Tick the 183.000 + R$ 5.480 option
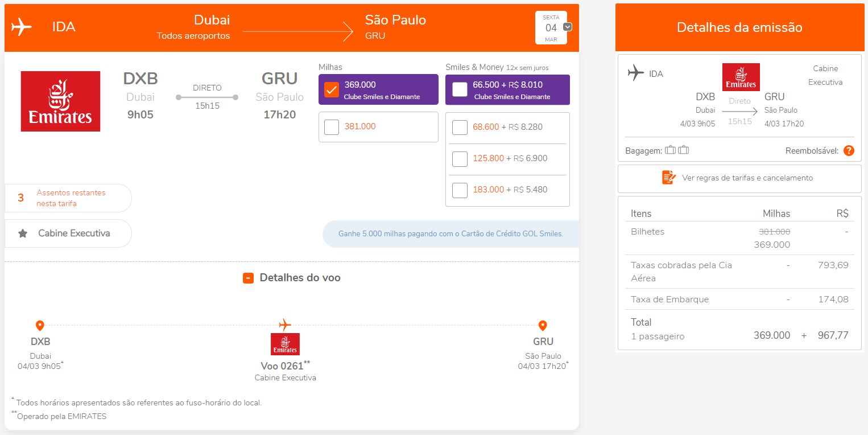The image size is (868, 435). (460, 190)
